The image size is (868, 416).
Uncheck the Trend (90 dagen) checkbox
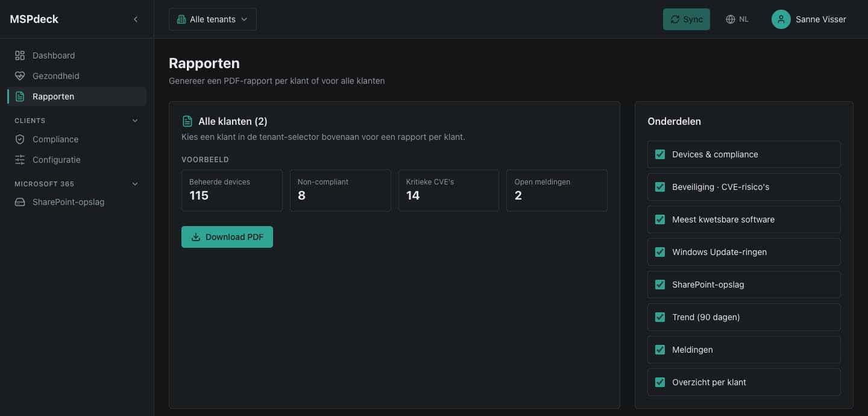660,317
